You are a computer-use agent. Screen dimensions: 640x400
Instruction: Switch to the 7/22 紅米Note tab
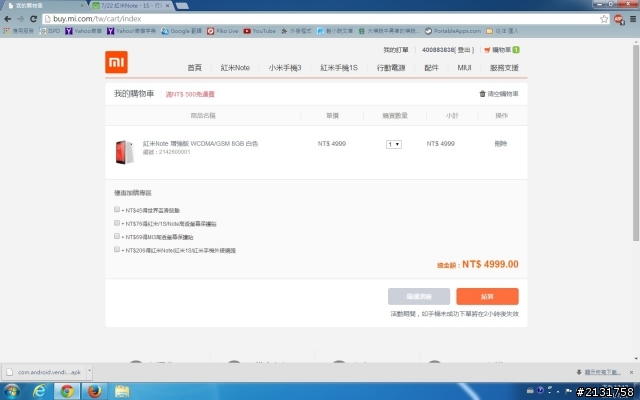131,6
